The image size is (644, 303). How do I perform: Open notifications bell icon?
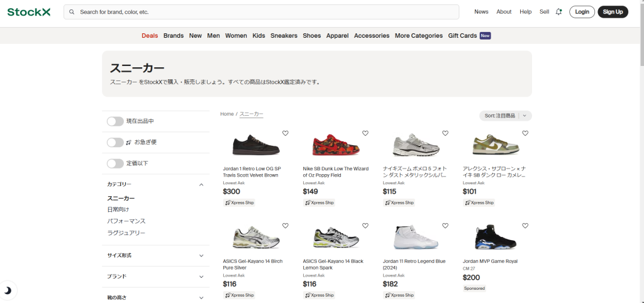click(x=558, y=12)
